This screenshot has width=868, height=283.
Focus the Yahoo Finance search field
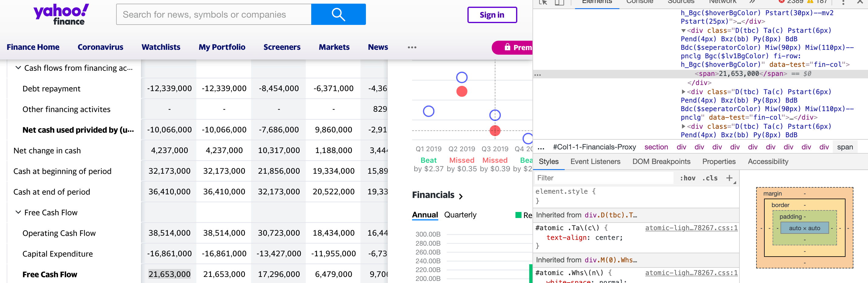[x=214, y=15]
